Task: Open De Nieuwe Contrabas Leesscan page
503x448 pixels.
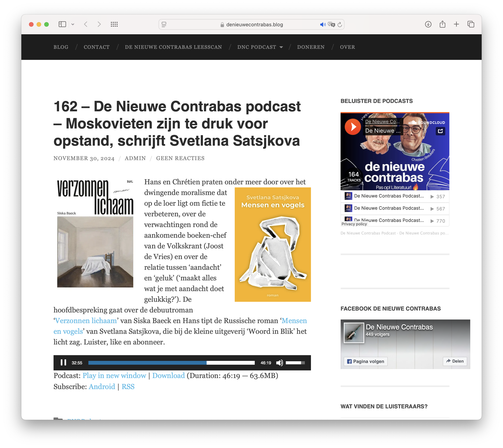Action: point(173,47)
